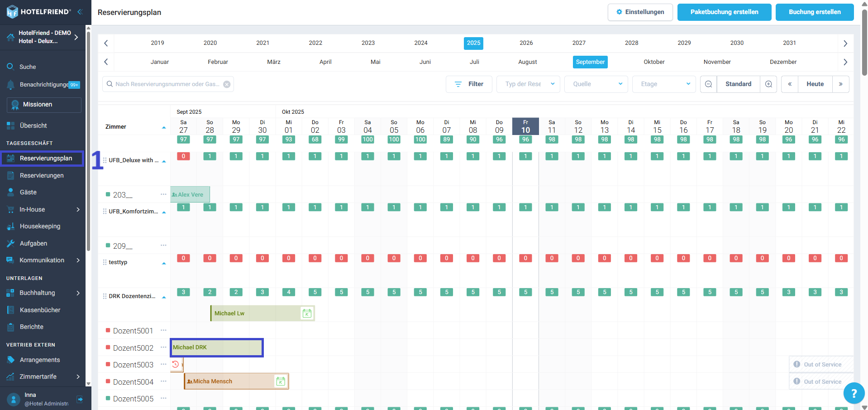The image size is (868, 410).
Task: Open the Etage dropdown
Action: point(664,84)
